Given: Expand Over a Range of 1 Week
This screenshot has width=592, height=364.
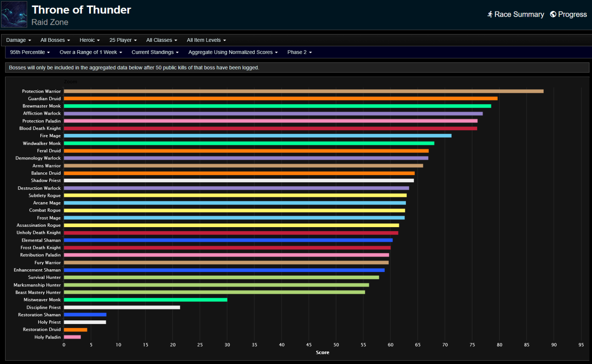Looking at the screenshot, I should point(91,52).
